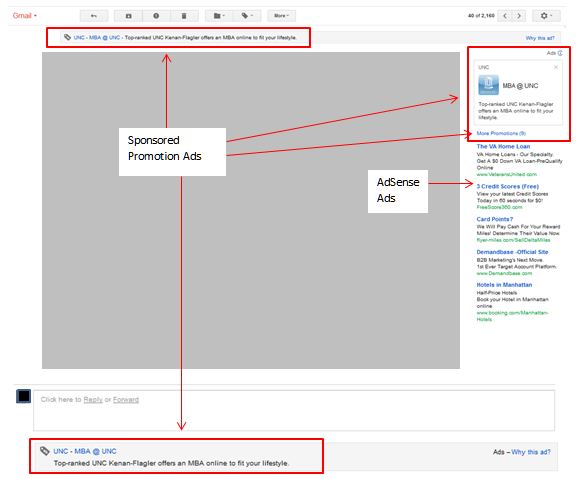577x479 pixels.
Task: Click the MBA @ UNC logo thumbnail
Action: tap(488, 85)
